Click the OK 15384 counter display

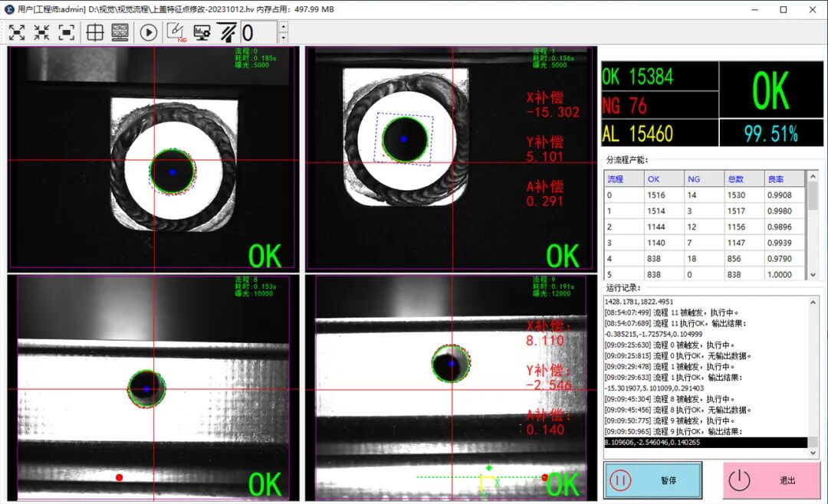pos(659,77)
